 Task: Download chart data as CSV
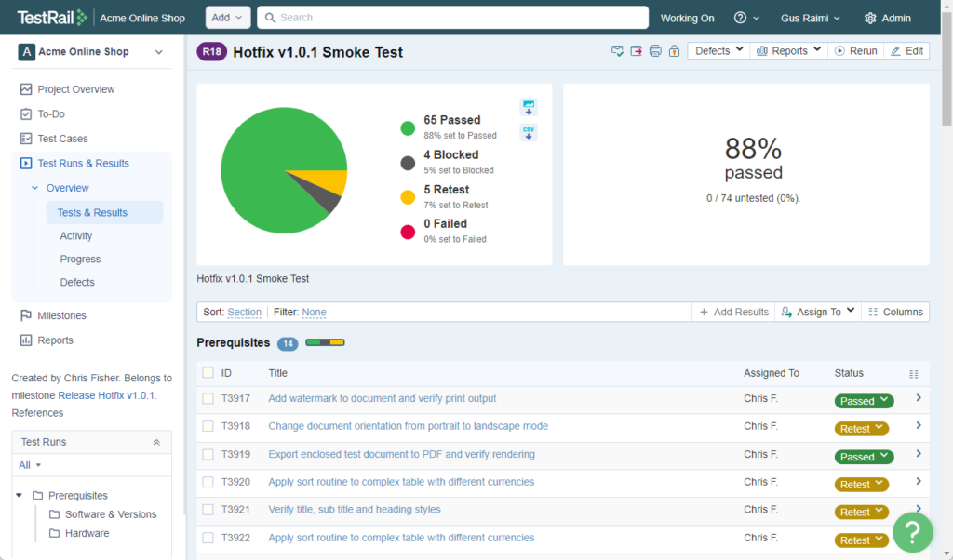pyautogui.click(x=529, y=132)
